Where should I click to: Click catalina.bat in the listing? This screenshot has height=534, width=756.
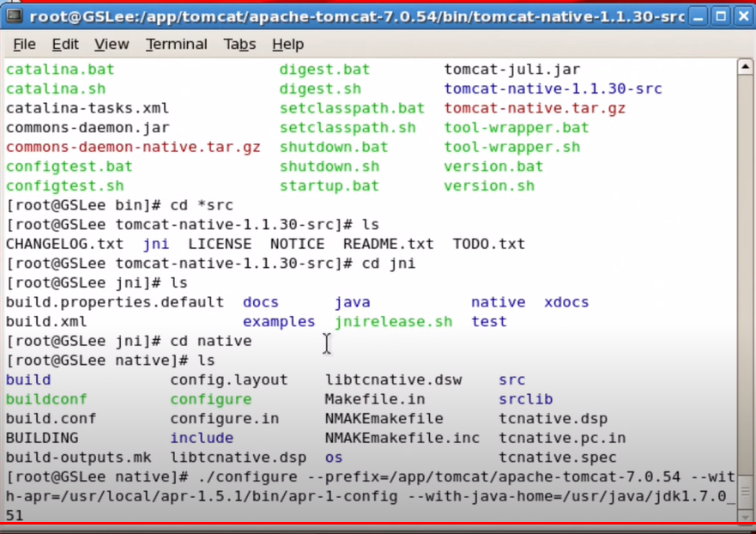point(60,70)
